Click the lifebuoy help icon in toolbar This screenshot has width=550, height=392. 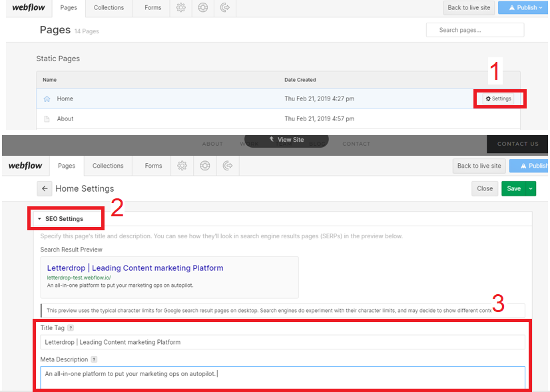(x=202, y=8)
